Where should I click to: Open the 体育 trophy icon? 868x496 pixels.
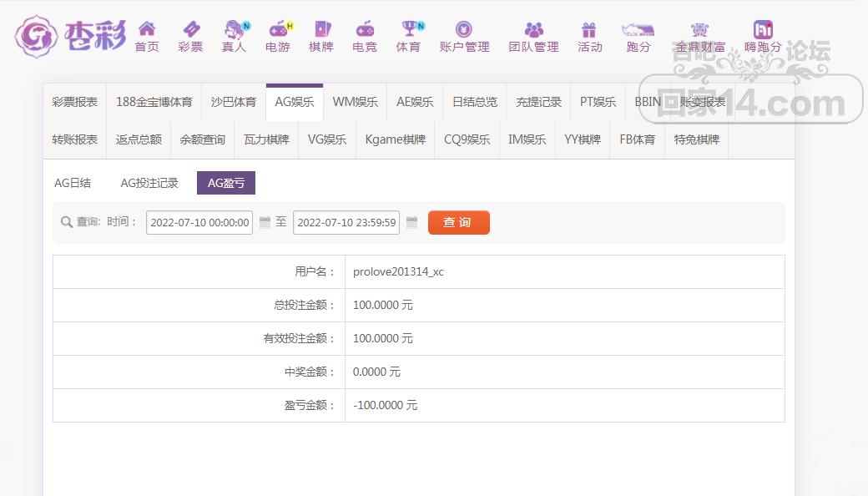pos(408,30)
